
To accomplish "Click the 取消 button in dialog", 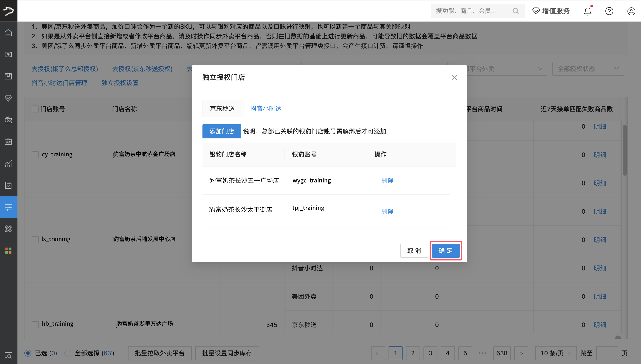I will tap(414, 250).
